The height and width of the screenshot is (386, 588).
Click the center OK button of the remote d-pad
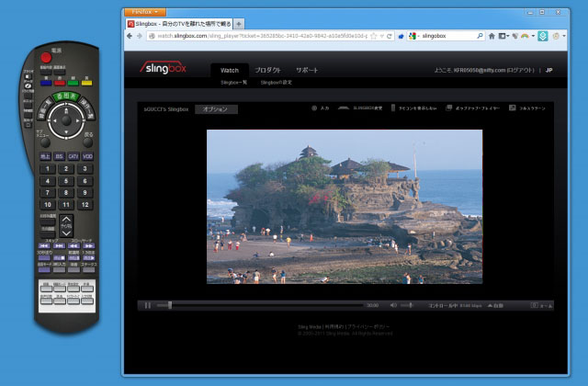66,120
